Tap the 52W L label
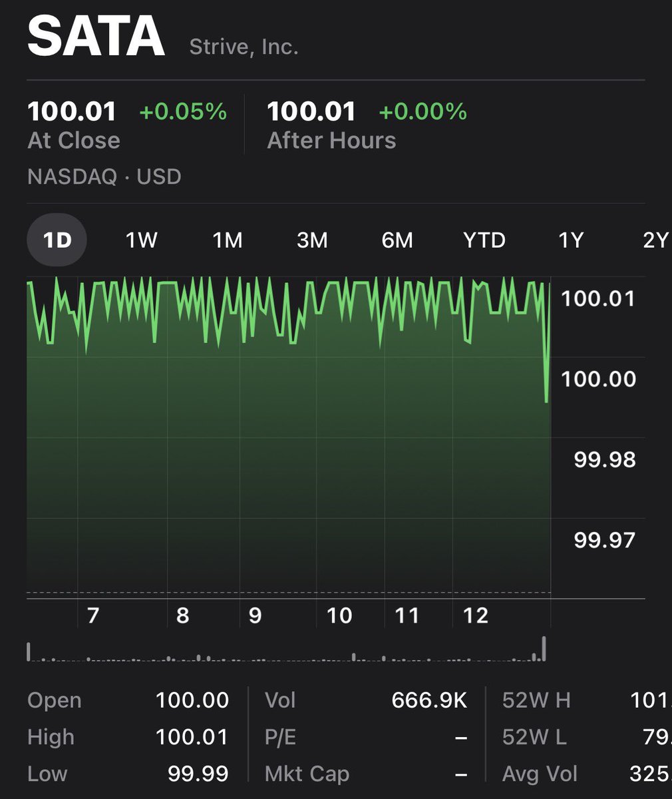This screenshot has width=672, height=799. point(535,737)
